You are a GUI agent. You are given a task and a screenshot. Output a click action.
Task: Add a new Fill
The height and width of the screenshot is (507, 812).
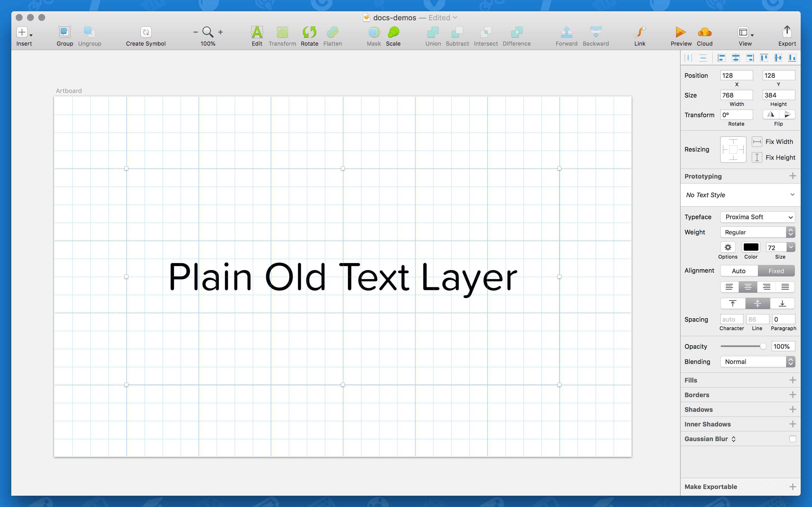tap(793, 380)
